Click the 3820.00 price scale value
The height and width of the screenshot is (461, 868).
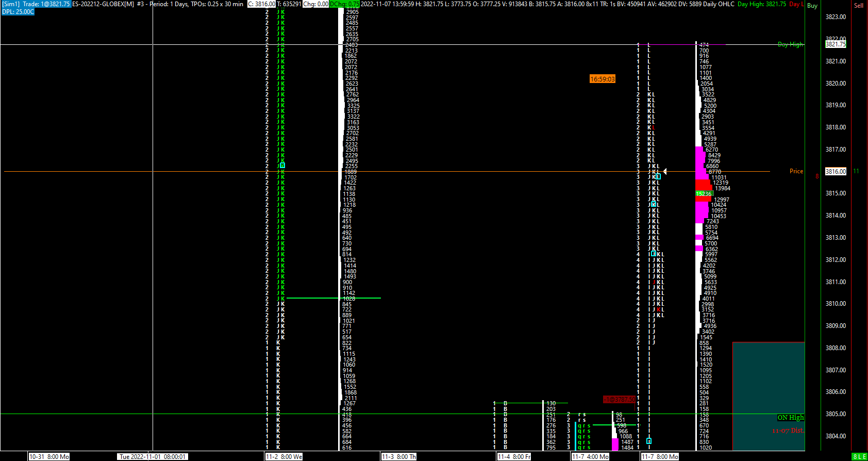(x=836, y=83)
